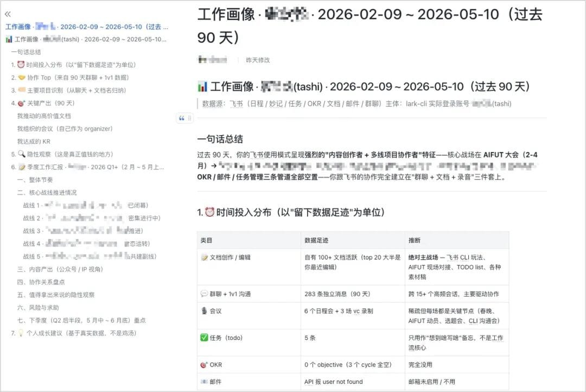Click the 数据源 quote line
This screenshot has width=586, height=392.
pyautogui.click(x=356, y=104)
